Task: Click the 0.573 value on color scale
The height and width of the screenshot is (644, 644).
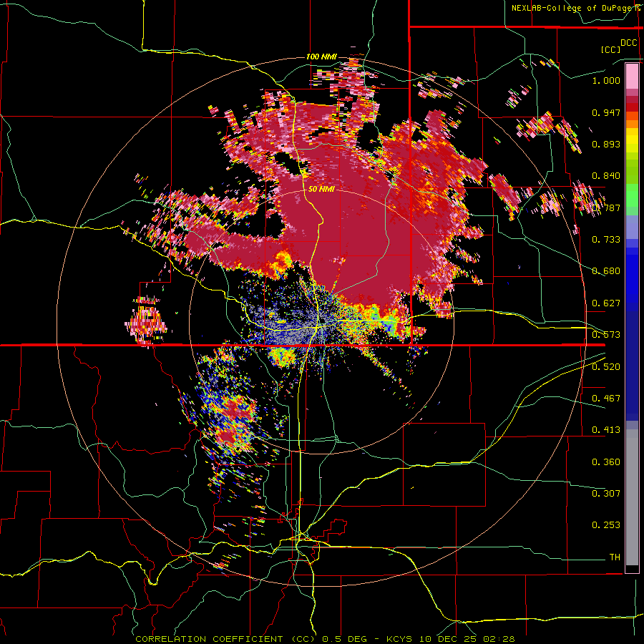Action: pyautogui.click(x=606, y=335)
